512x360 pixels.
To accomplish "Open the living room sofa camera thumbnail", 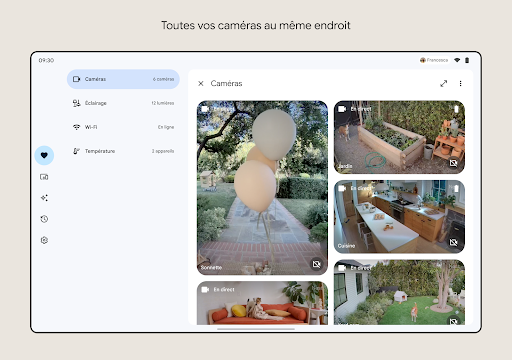I will [x=262, y=303].
